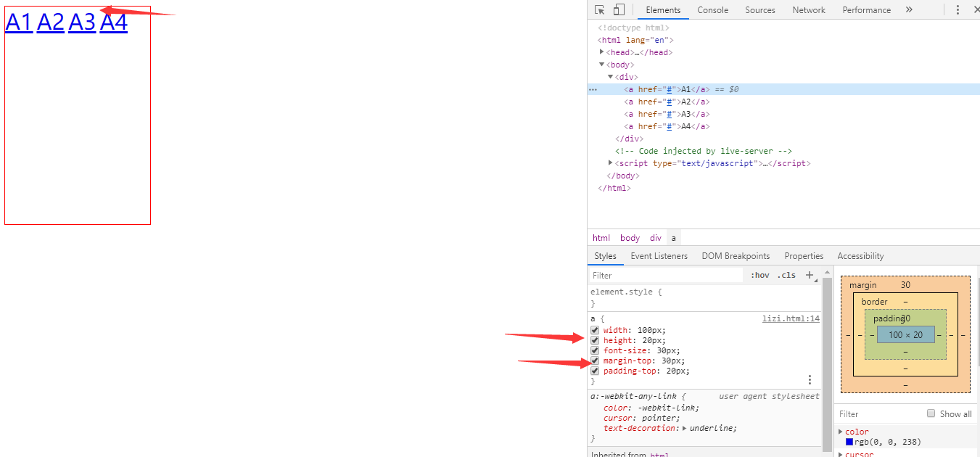Click the A1 link on page

19,22
